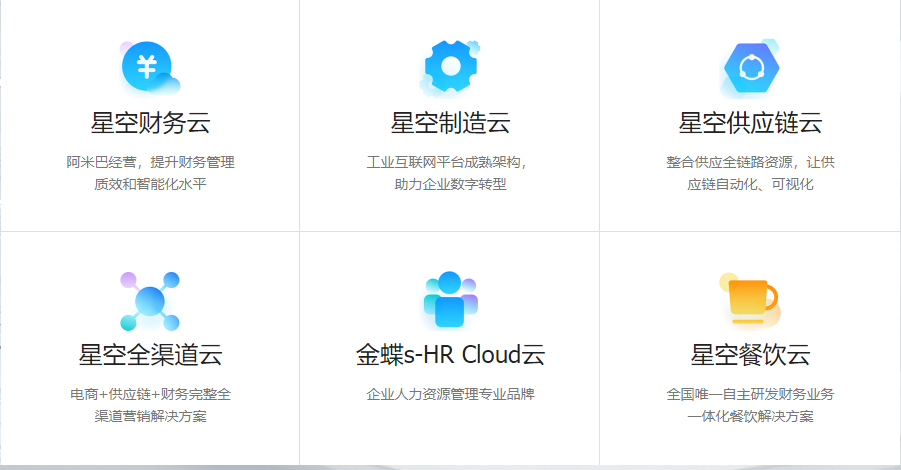This screenshot has height=470, width=901.
Task: Click the 星空财务云 yen coin icon
Action: (150, 67)
